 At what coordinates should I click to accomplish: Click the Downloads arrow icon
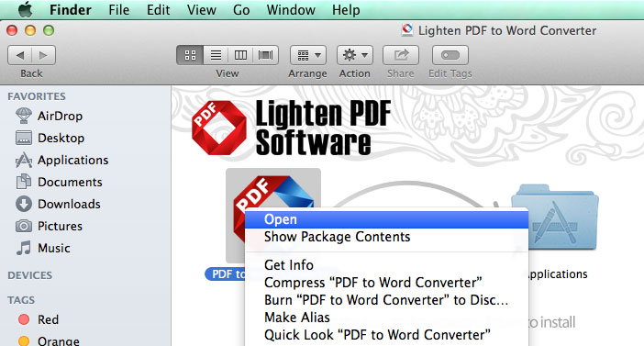(24, 204)
